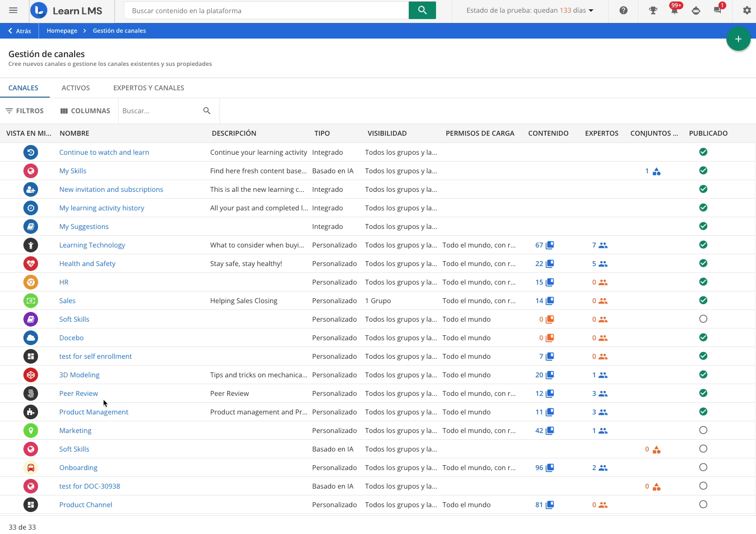Open content count 81 for Product Channel
756x534 pixels.
[x=544, y=505]
